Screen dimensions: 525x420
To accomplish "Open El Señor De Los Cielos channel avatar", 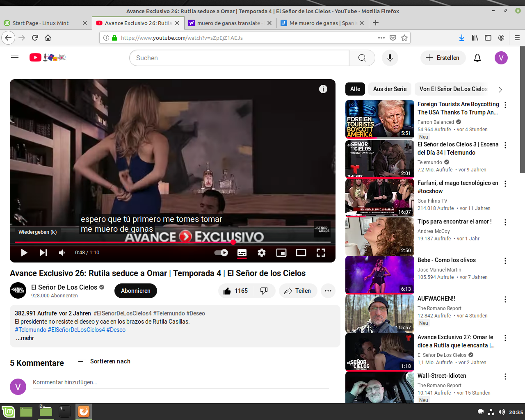I will tap(18, 290).
